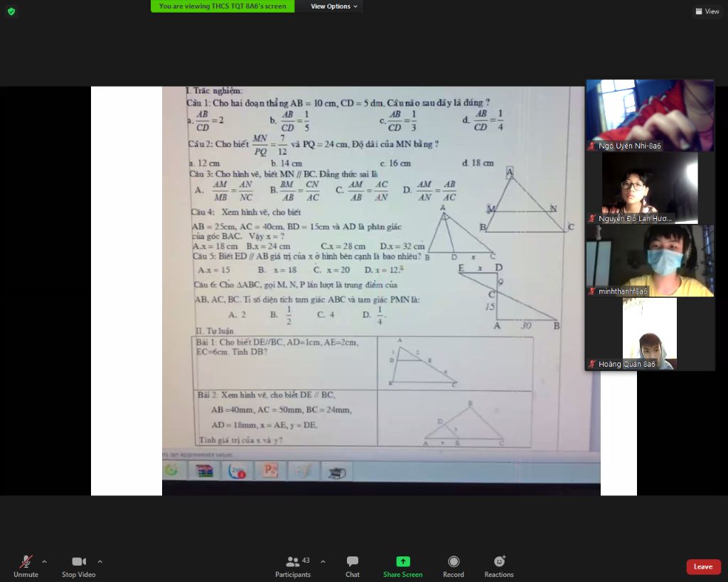Stop Video with the camera button
728x582 pixels.
tap(78, 566)
